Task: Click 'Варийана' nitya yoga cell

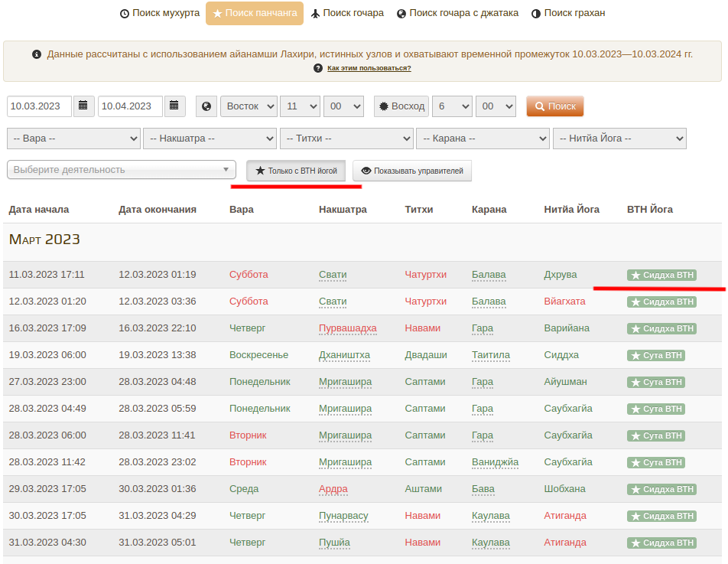Action: click(567, 328)
